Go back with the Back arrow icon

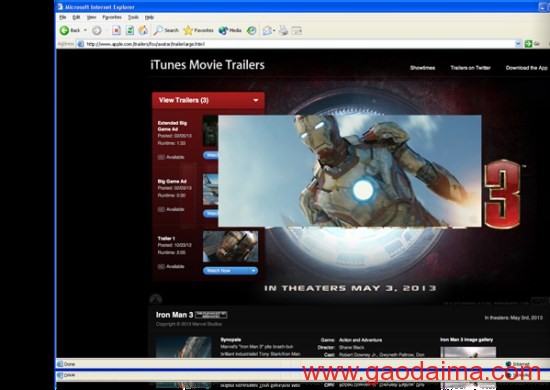coord(64,31)
